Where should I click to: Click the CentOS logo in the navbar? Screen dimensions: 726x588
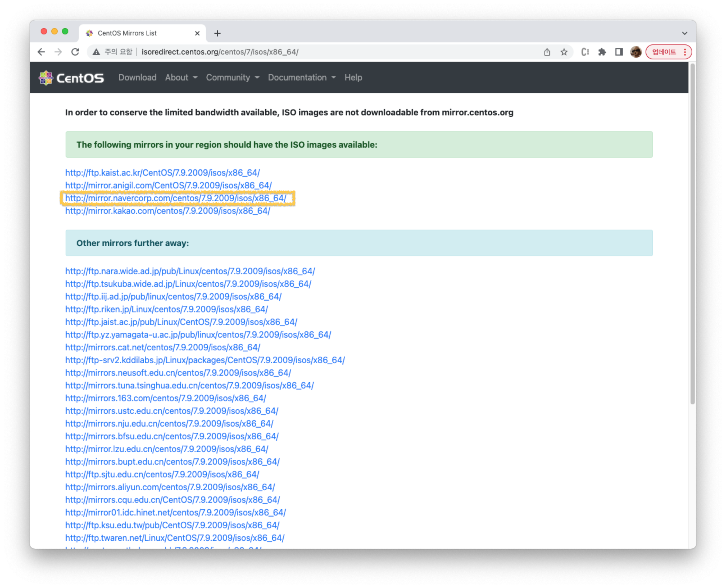click(x=71, y=78)
